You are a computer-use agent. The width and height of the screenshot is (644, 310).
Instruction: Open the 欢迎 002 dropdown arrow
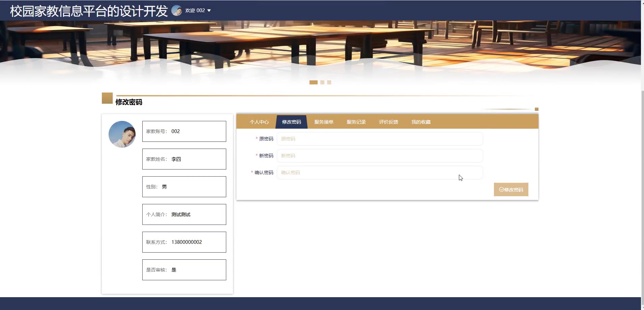(209, 10)
